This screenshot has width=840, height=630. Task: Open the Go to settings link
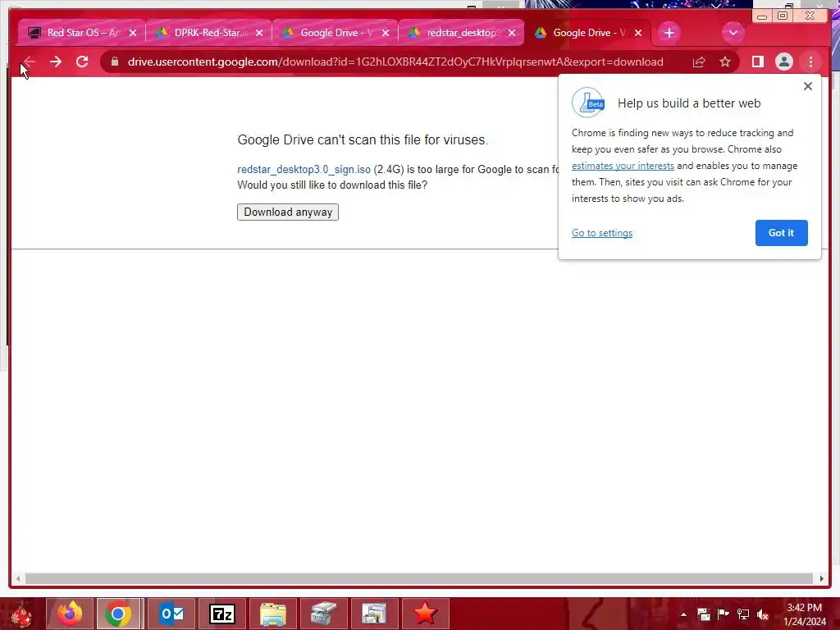(x=602, y=233)
